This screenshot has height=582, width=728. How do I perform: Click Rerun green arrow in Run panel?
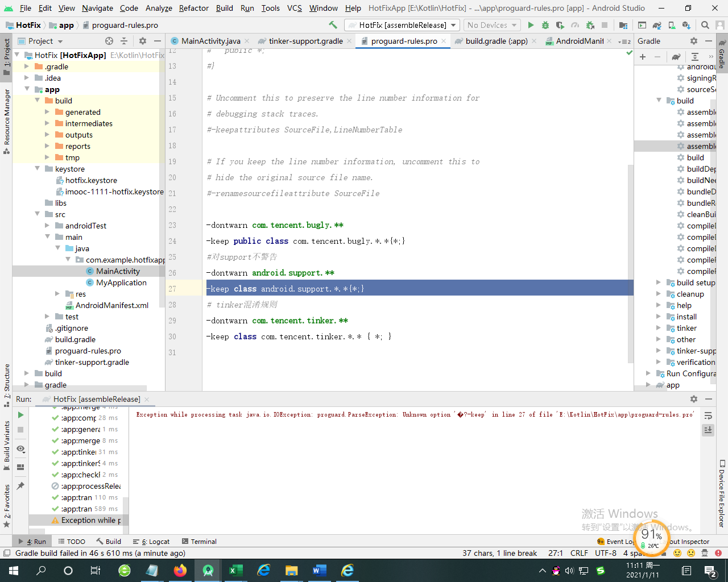pyautogui.click(x=20, y=415)
